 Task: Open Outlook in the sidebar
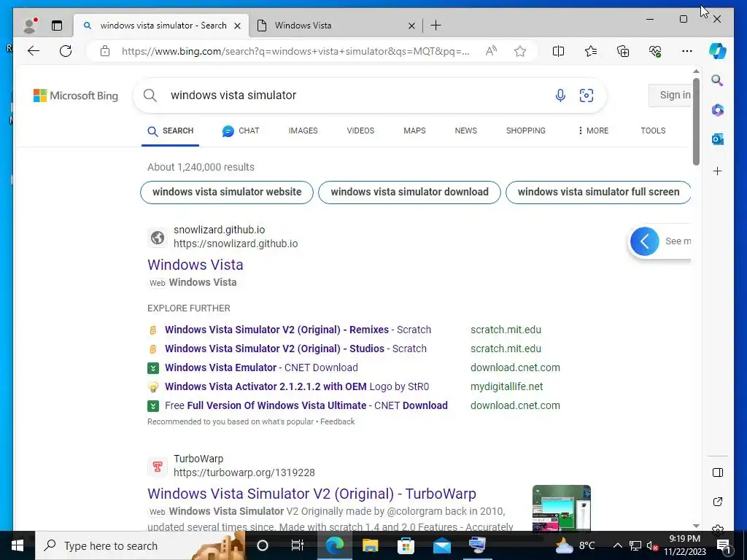point(718,139)
